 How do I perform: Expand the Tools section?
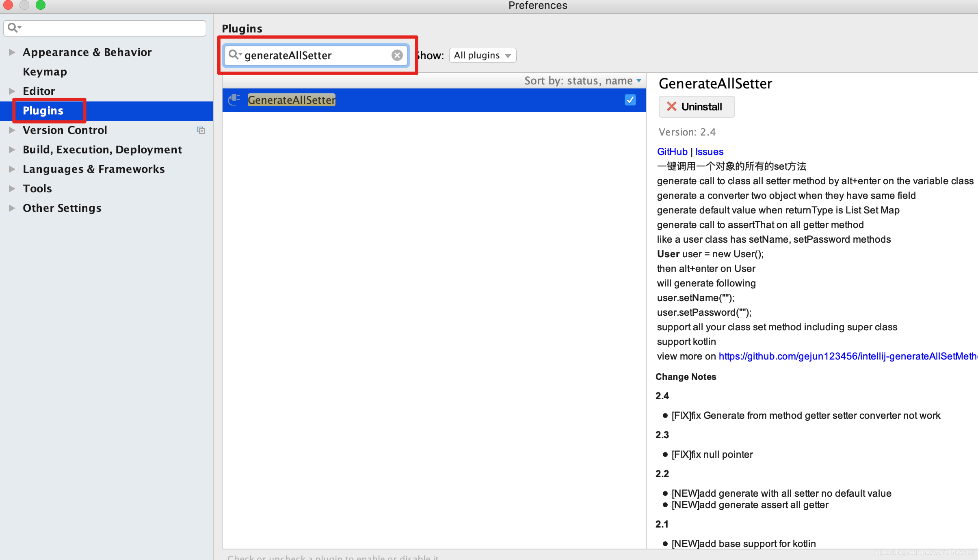tap(11, 188)
